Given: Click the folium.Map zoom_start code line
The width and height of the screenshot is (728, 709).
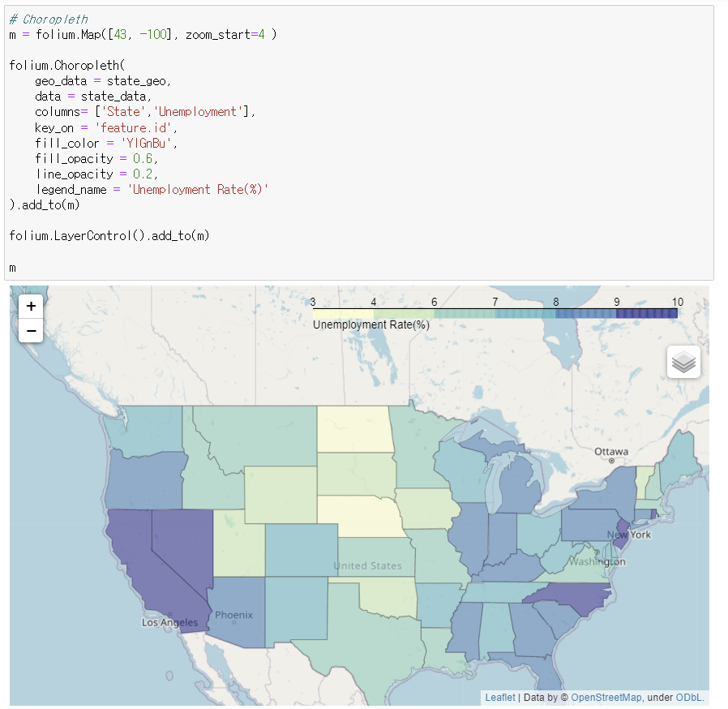Looking at the screenshot, I should [x=143, y=35].
